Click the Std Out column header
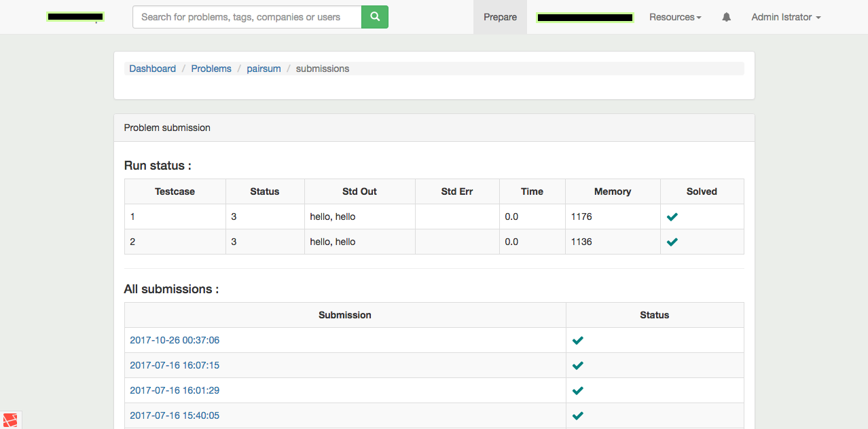This screenshot has width=868, height=429. point(359,191)
